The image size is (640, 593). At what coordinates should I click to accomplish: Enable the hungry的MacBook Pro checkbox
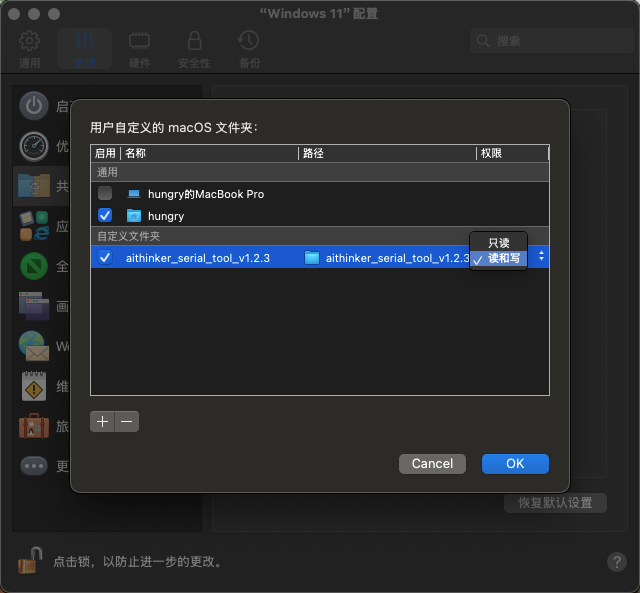[105, 193]
